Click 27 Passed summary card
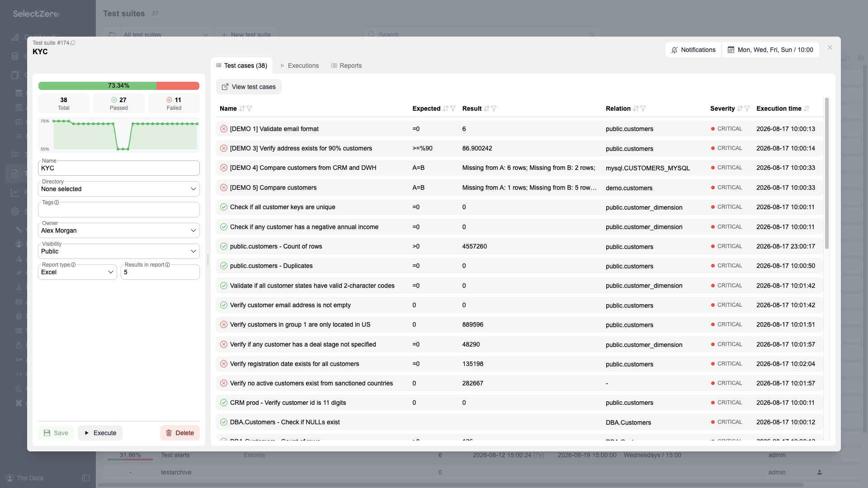 [119, 103]
